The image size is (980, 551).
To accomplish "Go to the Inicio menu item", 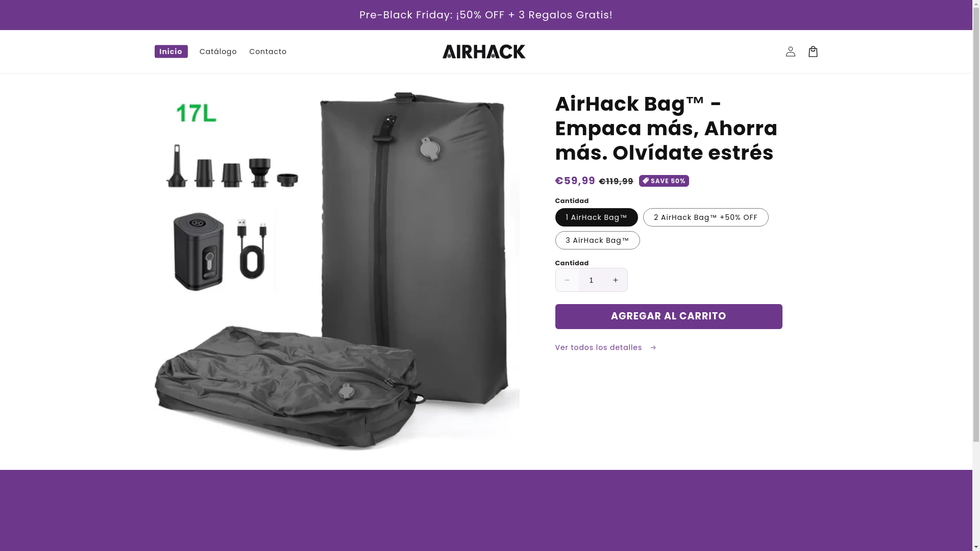I will tap(171, 52).
